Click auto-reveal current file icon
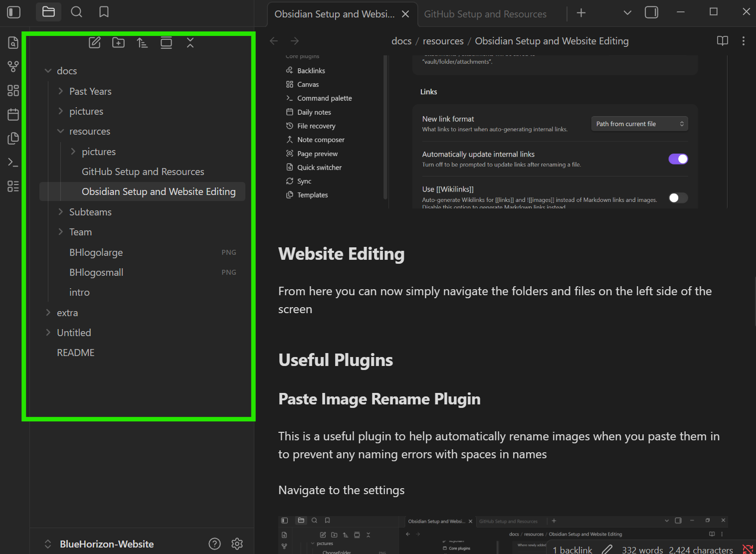Image resolution: width=756 pixels, height=554 pixels. pos(167,43)
